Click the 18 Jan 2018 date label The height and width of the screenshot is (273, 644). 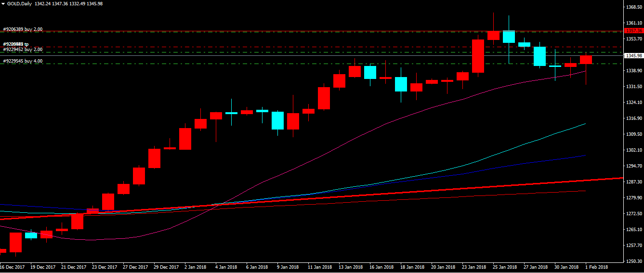413,267
